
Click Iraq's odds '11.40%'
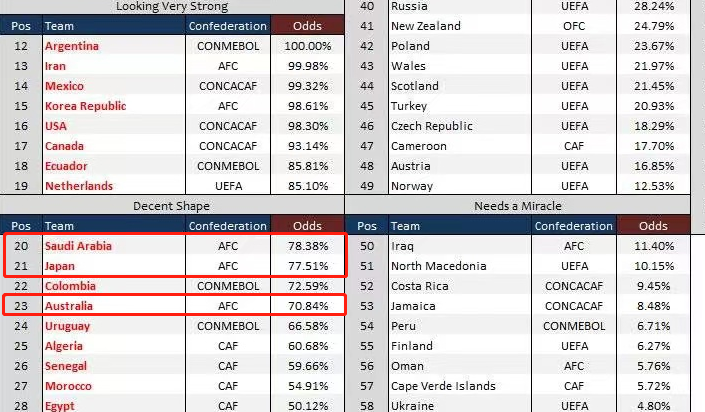coord(654,246)
